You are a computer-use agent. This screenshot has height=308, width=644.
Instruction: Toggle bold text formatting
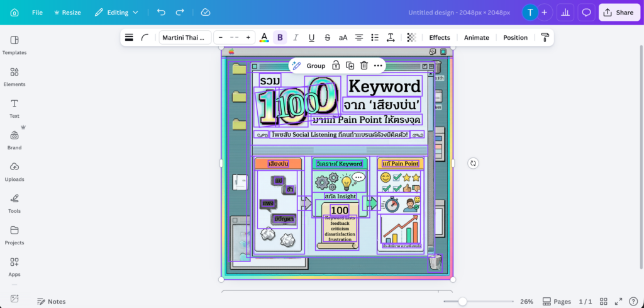click(280, 38)
